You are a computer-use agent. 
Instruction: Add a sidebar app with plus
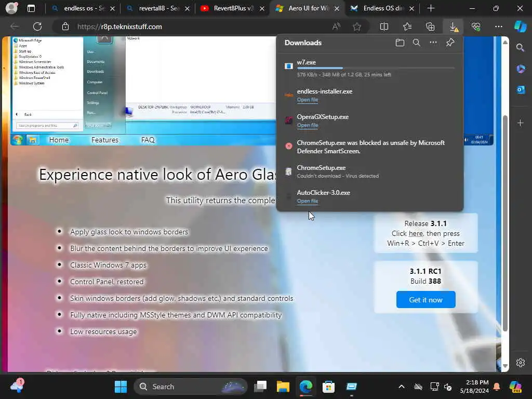[x=521, y=123]
